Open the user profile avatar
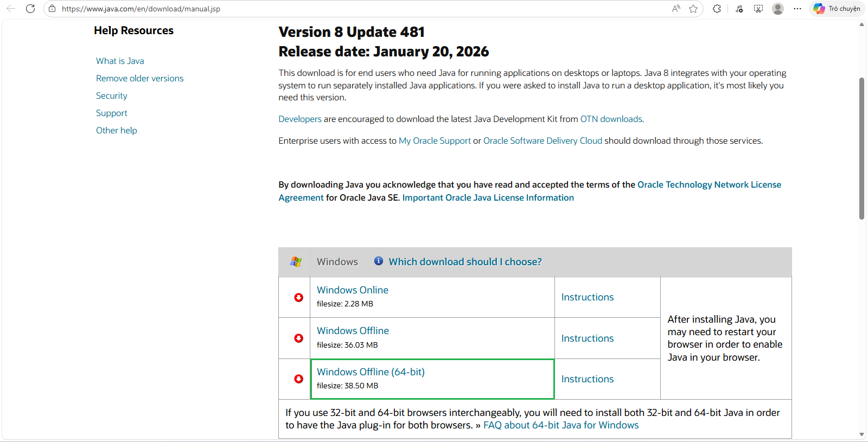 point(778,9)
